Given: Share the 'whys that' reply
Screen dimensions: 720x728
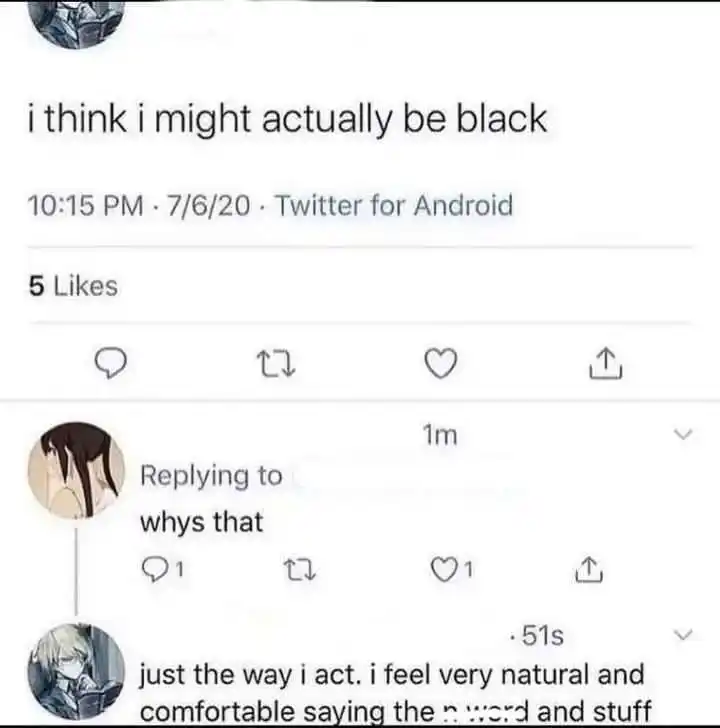Looking at the screenshot, I should (x=589, y=569).
